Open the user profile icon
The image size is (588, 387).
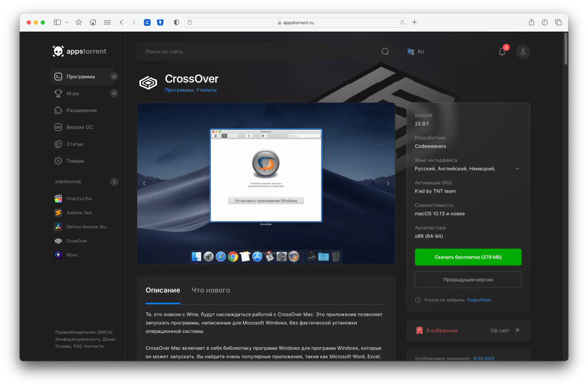(x=523, y=52)
